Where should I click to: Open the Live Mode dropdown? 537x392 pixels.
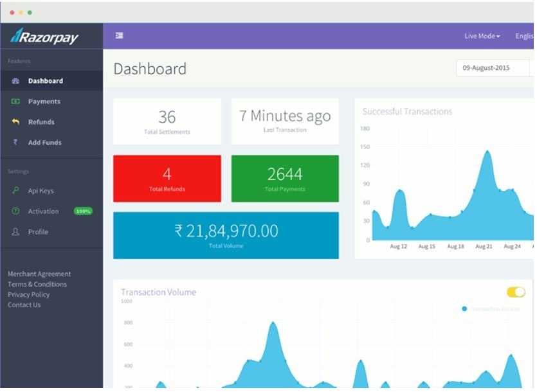(x=482, y=37)
